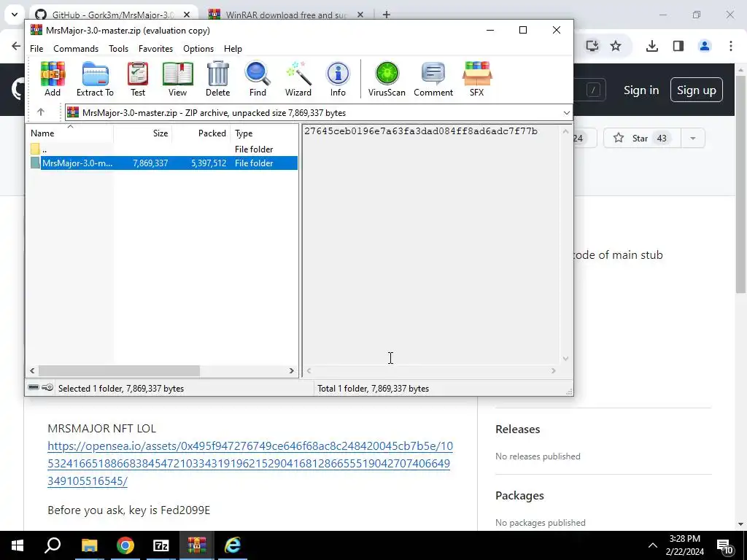
Task: Click the drive icon in WinRAR status bar
Action: [x=34, y=388]
